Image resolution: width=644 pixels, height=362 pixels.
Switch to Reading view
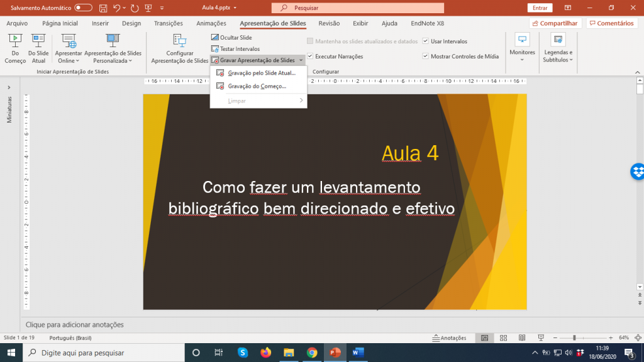522,337
